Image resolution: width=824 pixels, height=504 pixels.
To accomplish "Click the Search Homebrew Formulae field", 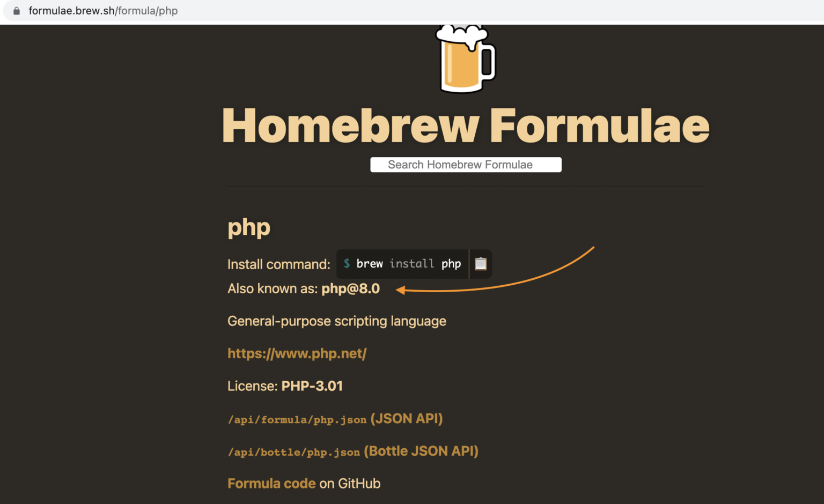I will (465, 165).
